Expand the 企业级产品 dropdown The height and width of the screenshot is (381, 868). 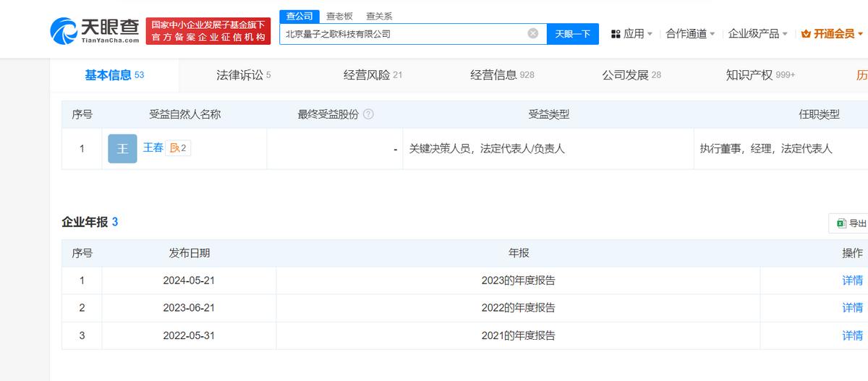tap(758, 34)
